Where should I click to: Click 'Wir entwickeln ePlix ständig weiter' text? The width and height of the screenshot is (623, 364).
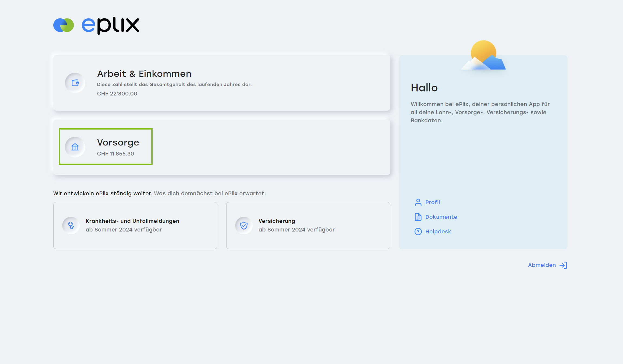pyautogui.click(x=103, y=193)
